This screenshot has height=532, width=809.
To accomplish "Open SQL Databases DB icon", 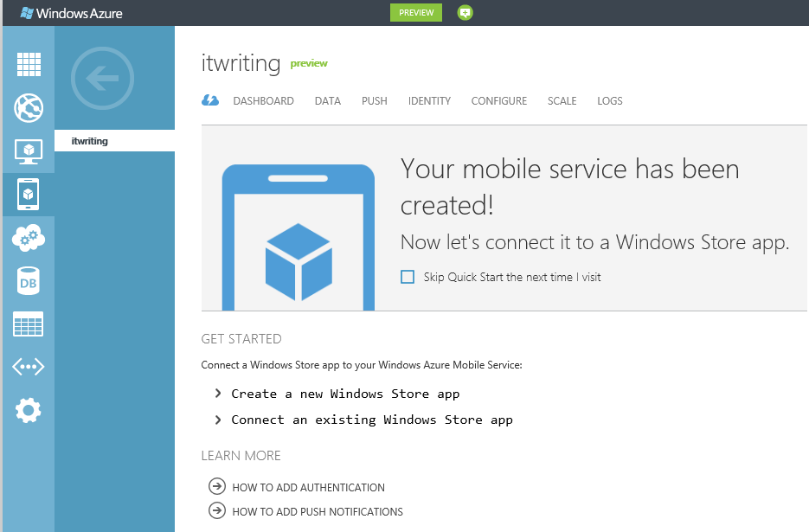I will tap(29, 281).
